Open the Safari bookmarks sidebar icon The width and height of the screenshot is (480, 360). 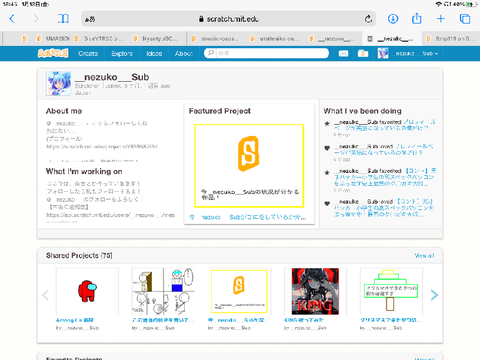click(x=63, y=19)
